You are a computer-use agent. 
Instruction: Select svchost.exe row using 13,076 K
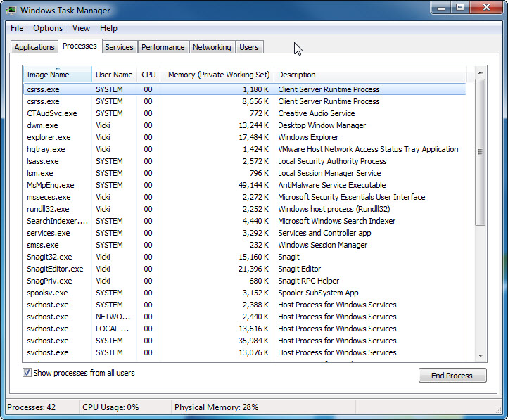(x=245, y=353)
